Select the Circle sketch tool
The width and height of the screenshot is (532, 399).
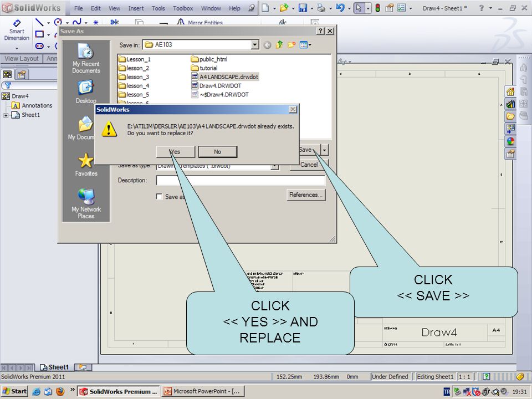(58, 22)
